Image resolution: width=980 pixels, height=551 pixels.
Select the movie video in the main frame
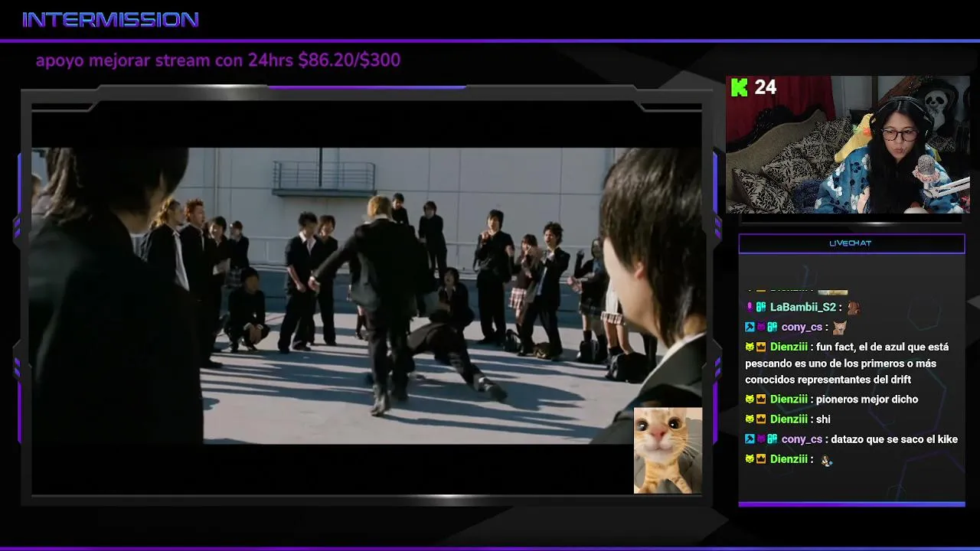366,295
